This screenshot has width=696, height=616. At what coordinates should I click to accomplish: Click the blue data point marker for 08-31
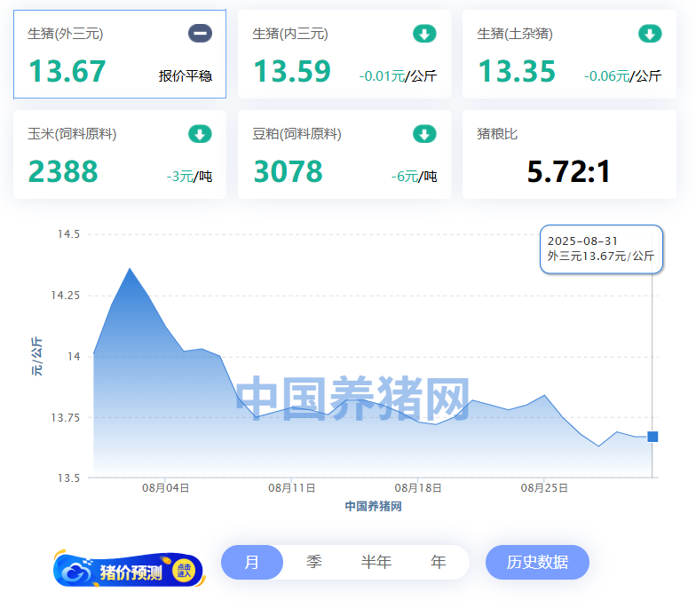coord(652,437)
